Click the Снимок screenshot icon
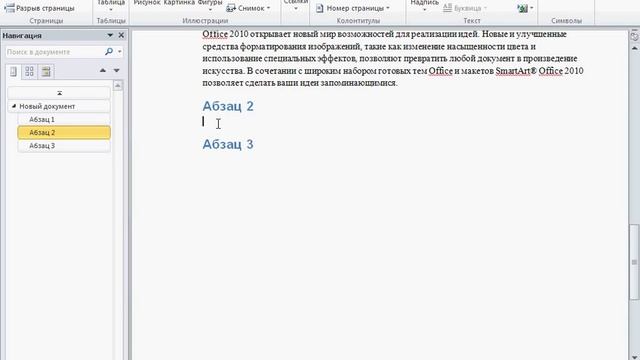 [x=231, y=8]
